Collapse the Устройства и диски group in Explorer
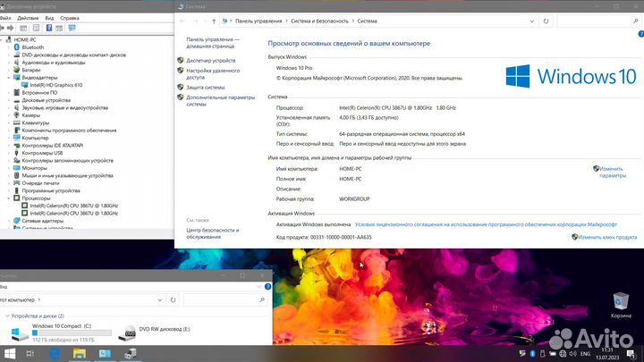Screen dimensions: 644x362 tap(7, 316)
